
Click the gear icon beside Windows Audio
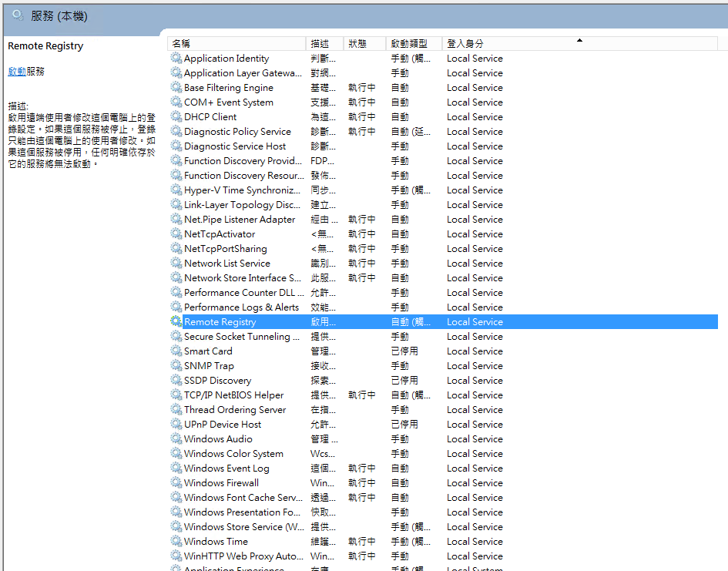coord(176,438)
